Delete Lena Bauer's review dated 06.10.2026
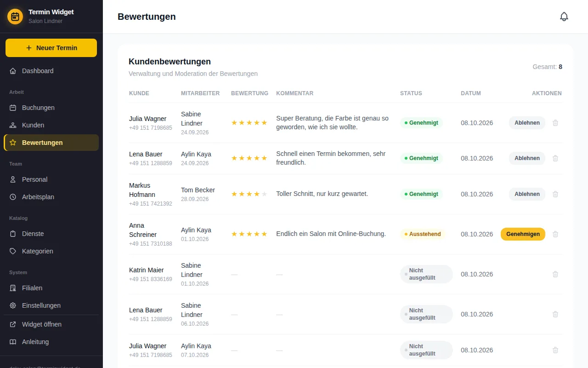This screenshot has width=588, height=368. (555, 314)
